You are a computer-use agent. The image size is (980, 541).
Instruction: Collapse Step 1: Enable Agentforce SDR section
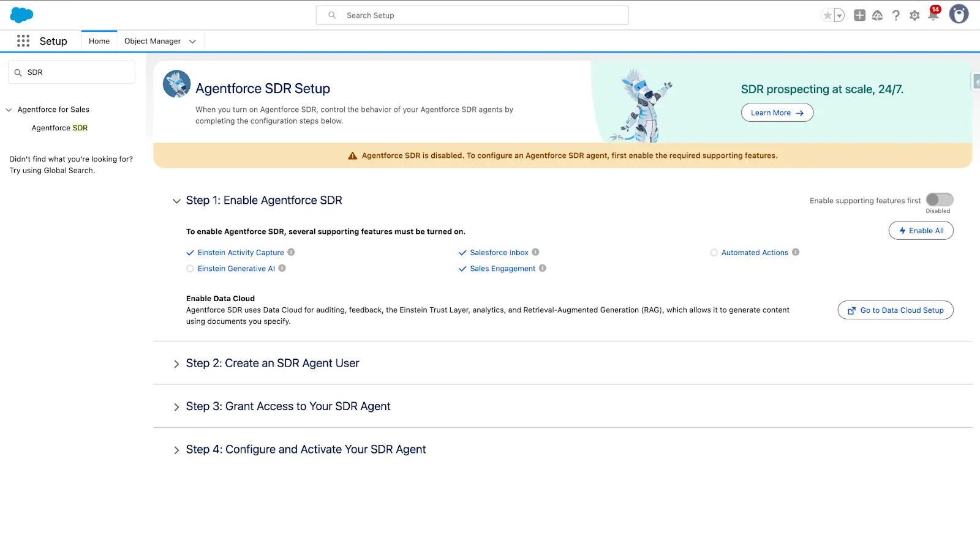[176, 201]
